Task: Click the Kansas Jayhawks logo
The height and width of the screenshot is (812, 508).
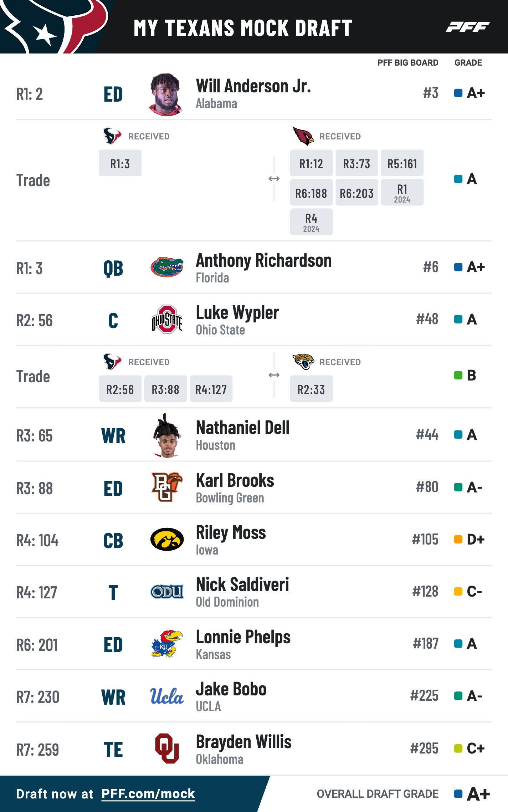Action: 167,643
